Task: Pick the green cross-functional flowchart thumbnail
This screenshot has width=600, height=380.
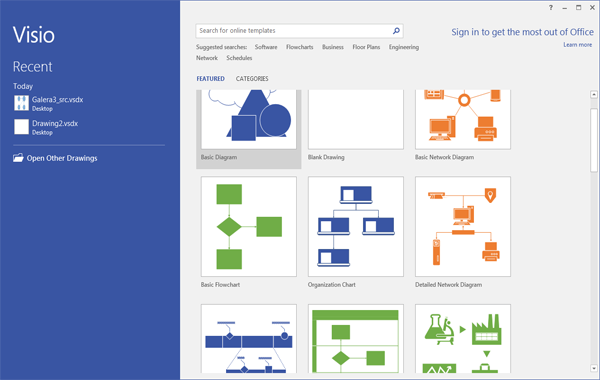Action: click(x=356, y=339)
